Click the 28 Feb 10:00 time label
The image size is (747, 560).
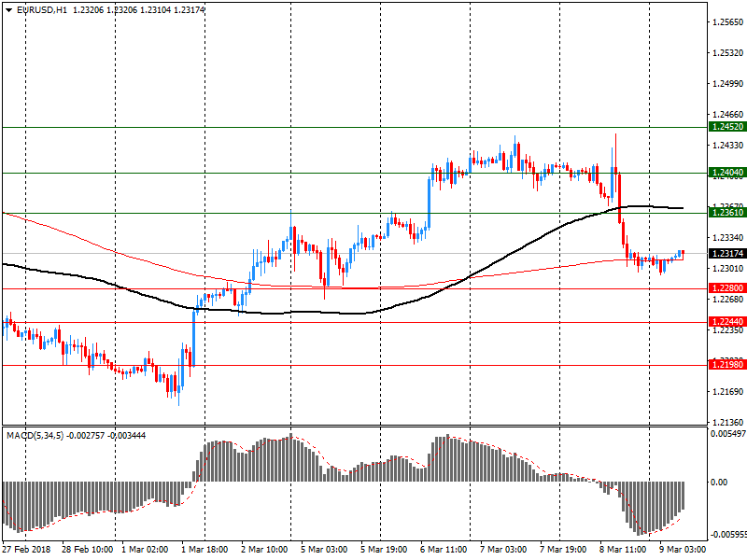[x=87, y=549]
